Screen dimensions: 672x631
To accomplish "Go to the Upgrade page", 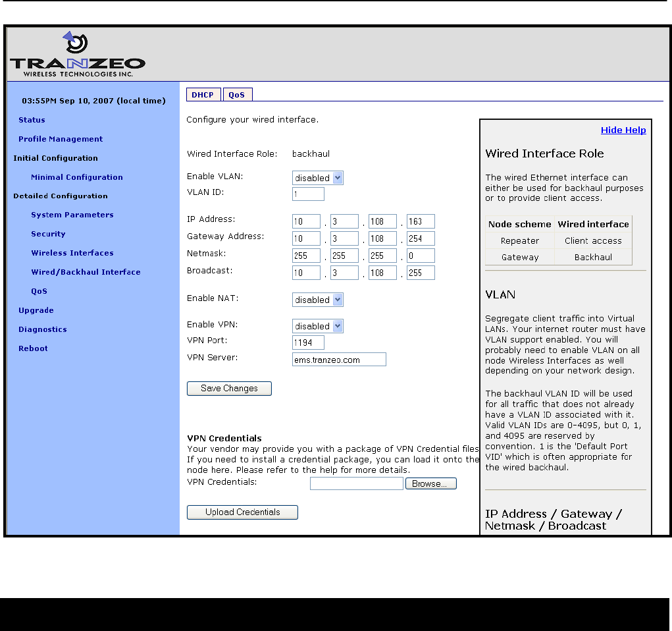I will tap(36, 310).
